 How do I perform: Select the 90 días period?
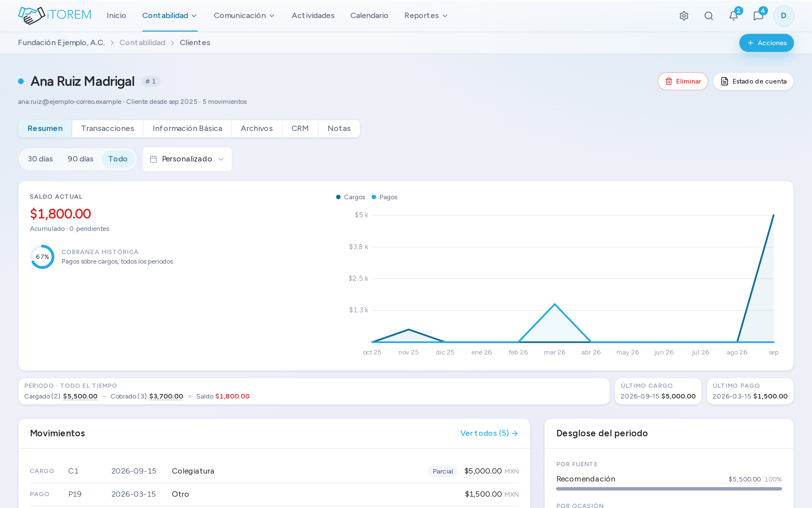81,159
